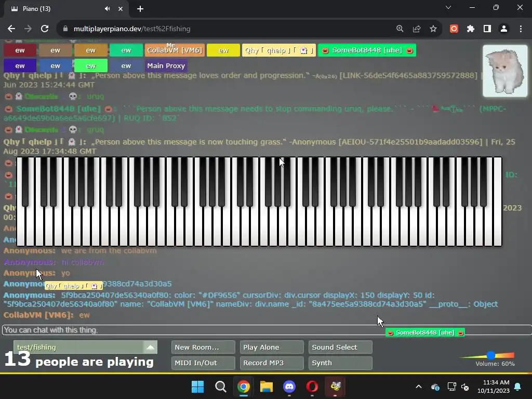Open the network status tray icon
This screenshot has width=532, height=399.
click(x=451, y=387)
